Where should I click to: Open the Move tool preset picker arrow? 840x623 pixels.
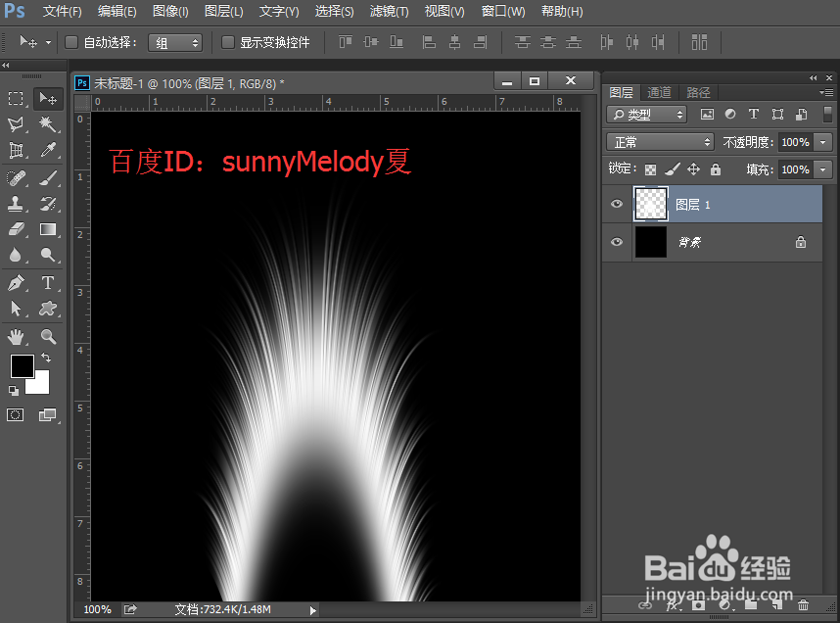coord(48,42)
